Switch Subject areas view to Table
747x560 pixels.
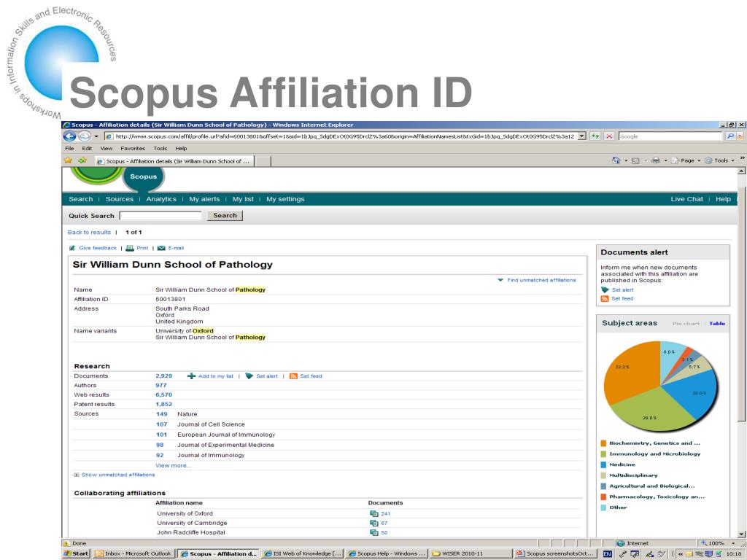717,323
